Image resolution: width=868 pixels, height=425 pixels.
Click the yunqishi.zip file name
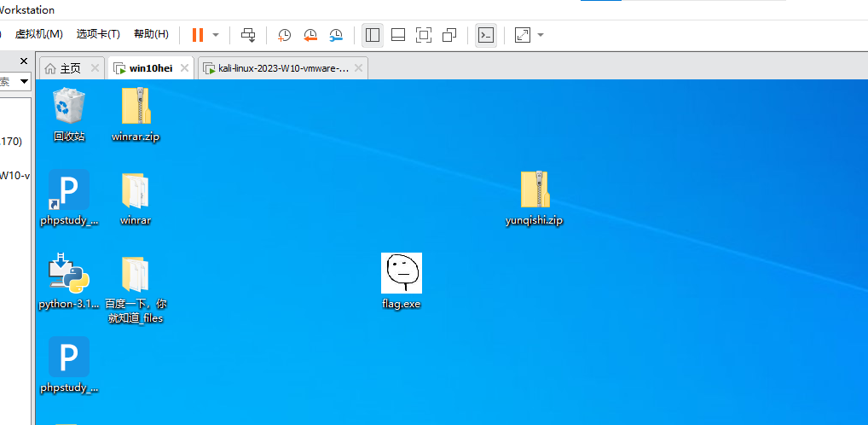tap(535, 220)
